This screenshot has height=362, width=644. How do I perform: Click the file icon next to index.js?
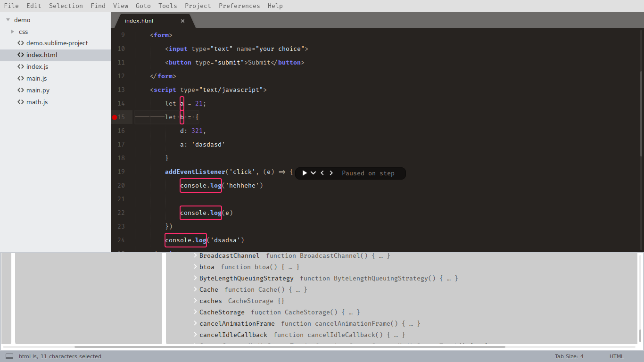point(20,66)
